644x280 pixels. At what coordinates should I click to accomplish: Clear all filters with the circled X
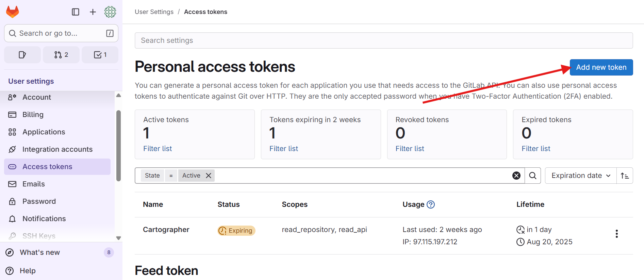pyautogui.click(x=516, y=176)
